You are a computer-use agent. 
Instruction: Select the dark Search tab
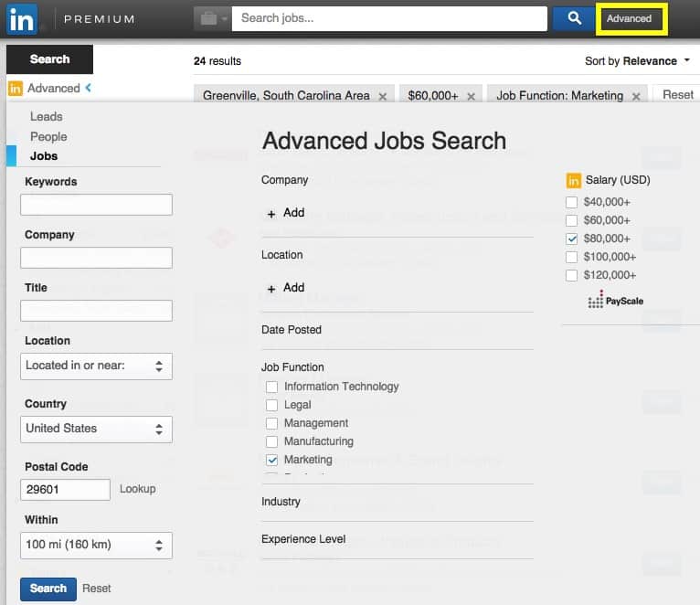(49, 58)
